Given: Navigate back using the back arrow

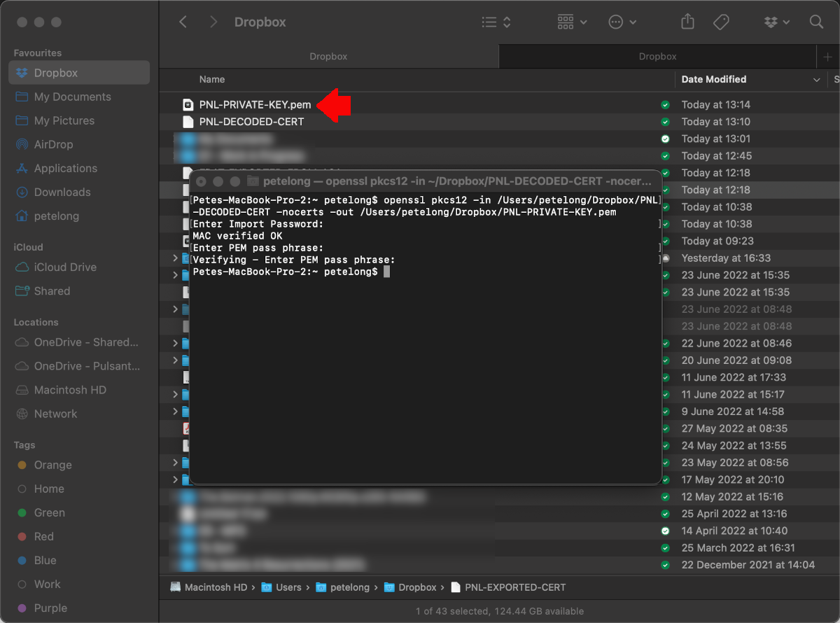Looking at the screenshot, I should pyautogui.click(x=183, y=22).
